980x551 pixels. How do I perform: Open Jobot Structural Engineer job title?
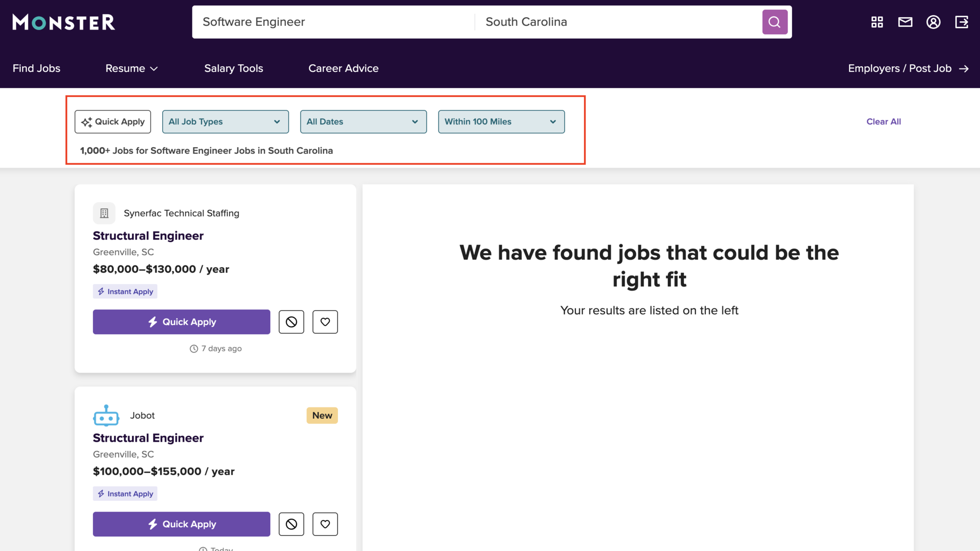point(148,438)
